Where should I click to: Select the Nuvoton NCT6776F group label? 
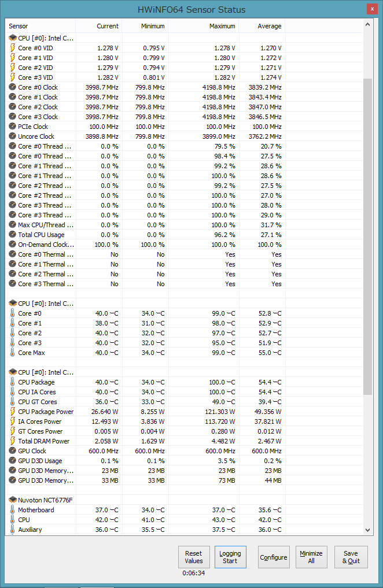[45, 500]
